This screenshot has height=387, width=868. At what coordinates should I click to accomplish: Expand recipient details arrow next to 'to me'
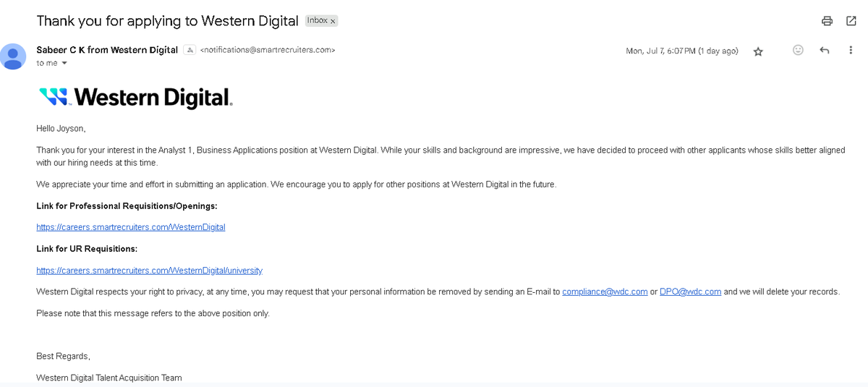click(64, 63)
